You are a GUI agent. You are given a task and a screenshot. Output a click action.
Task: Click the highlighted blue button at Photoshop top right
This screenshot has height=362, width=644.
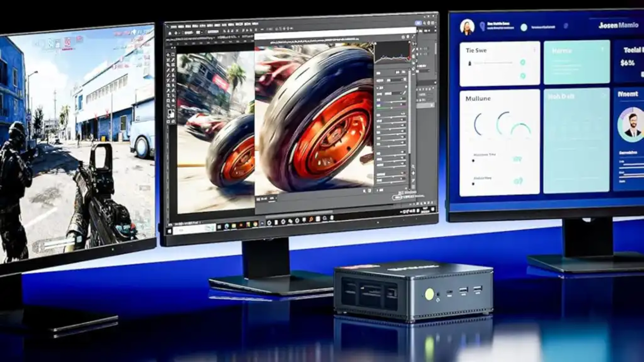(x=418, y=23)
